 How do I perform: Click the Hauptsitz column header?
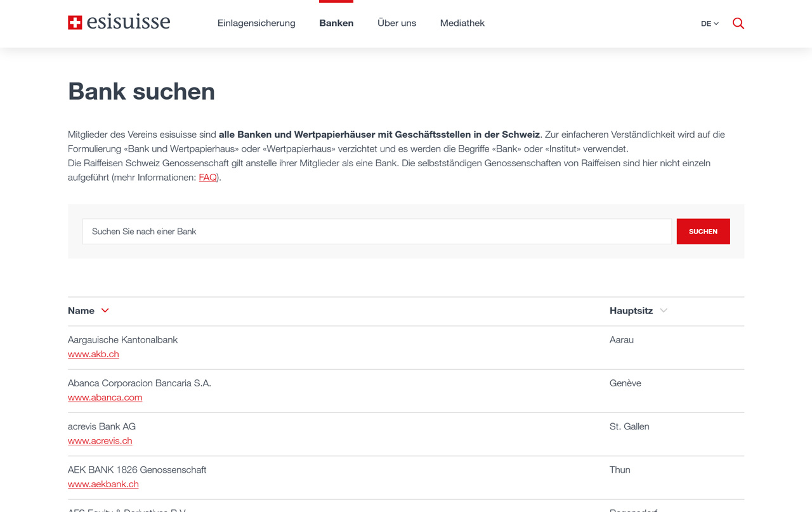click(631, 310)
